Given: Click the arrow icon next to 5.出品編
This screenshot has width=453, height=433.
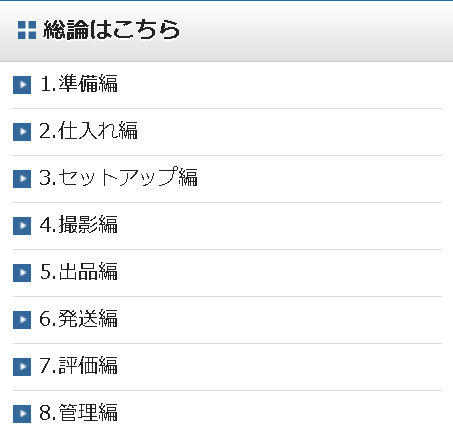Looking at the screenshot, I should point(22,273).
